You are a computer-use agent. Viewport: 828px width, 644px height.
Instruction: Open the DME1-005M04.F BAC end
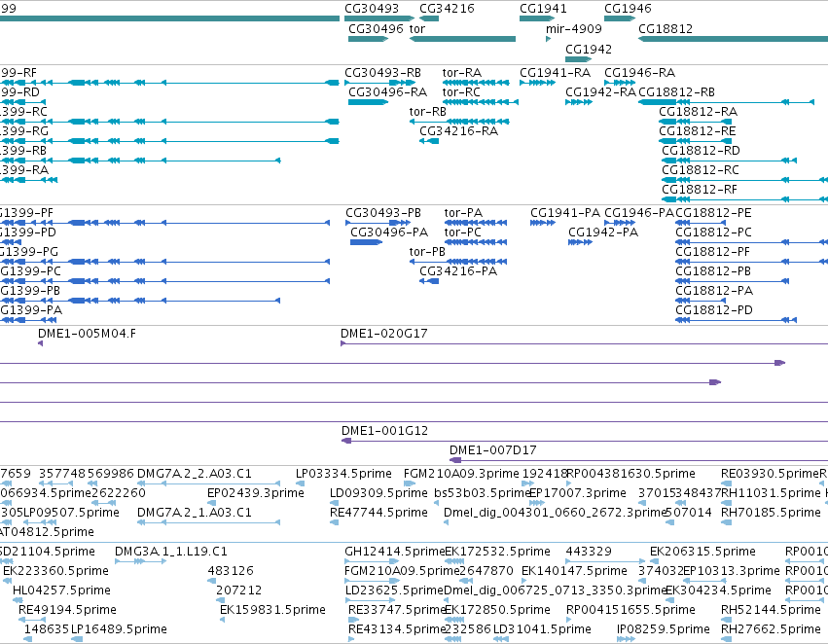40,343
